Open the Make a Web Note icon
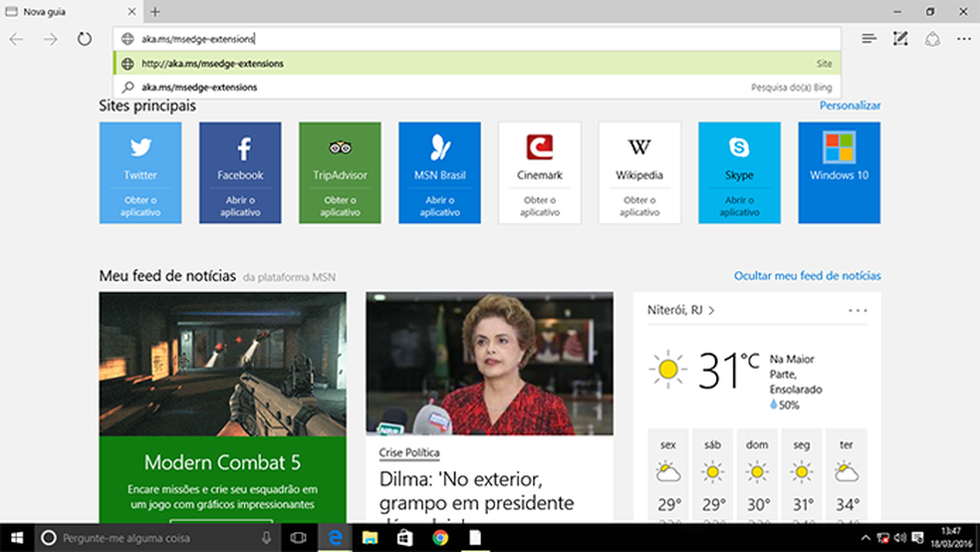 (900, 39)
